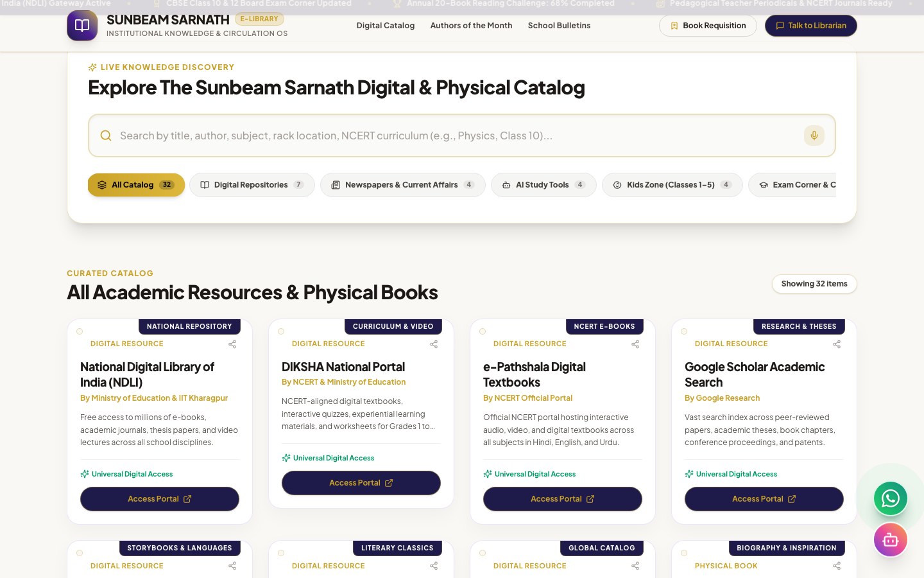Click share icon on Storybooks & Languages card
The width and height of the screenshot is (924, 578).
pyautogui.click(x=232, y=566)
